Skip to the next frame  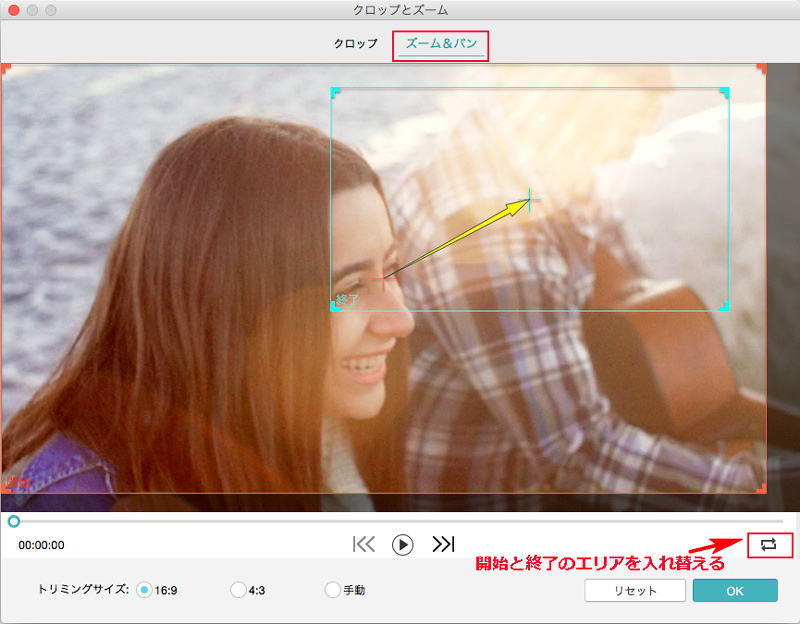coord(443,544)
